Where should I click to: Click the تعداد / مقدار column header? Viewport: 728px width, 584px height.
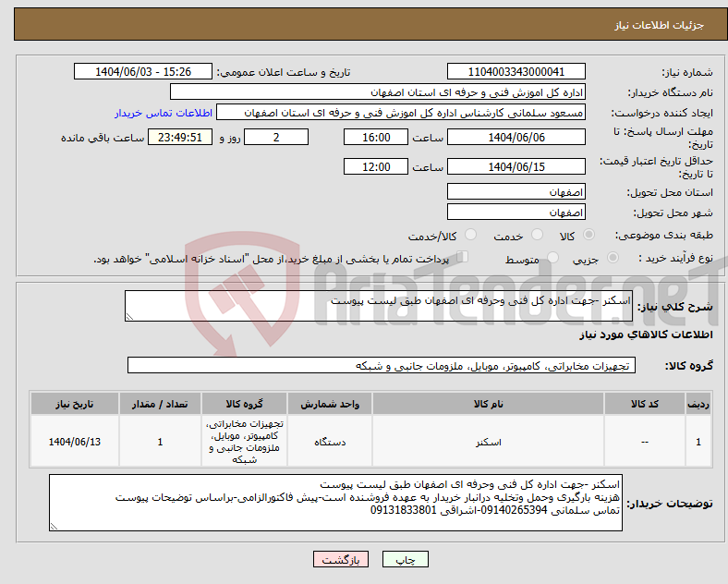(160, 404)
